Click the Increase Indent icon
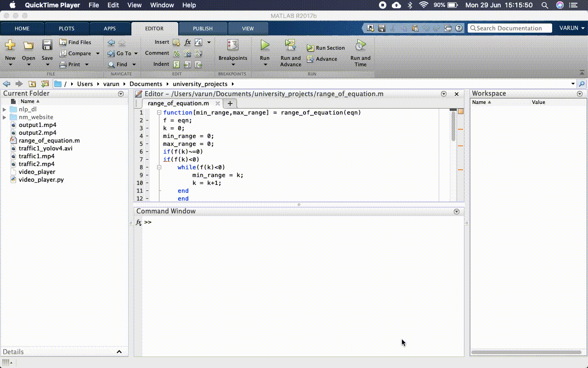Viewport: 588px width, 368px height. (187, 64)
